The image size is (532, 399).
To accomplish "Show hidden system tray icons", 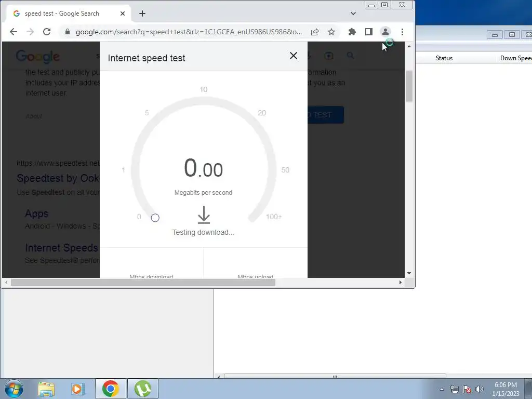I will (442, 389).
